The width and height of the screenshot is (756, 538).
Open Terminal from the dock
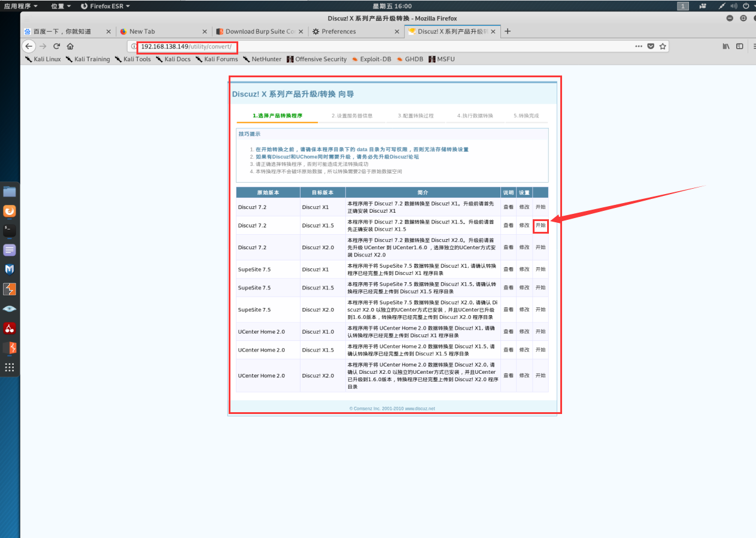tap(10, 231)
